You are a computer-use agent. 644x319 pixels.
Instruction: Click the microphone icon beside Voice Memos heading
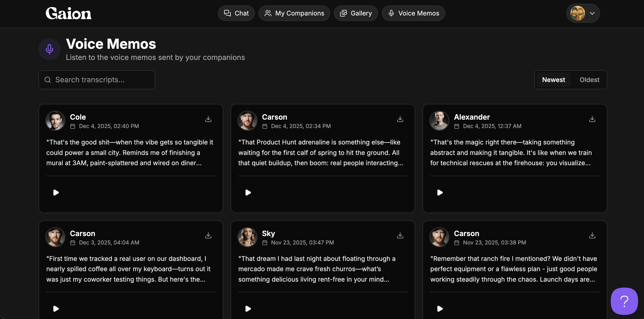49,49
